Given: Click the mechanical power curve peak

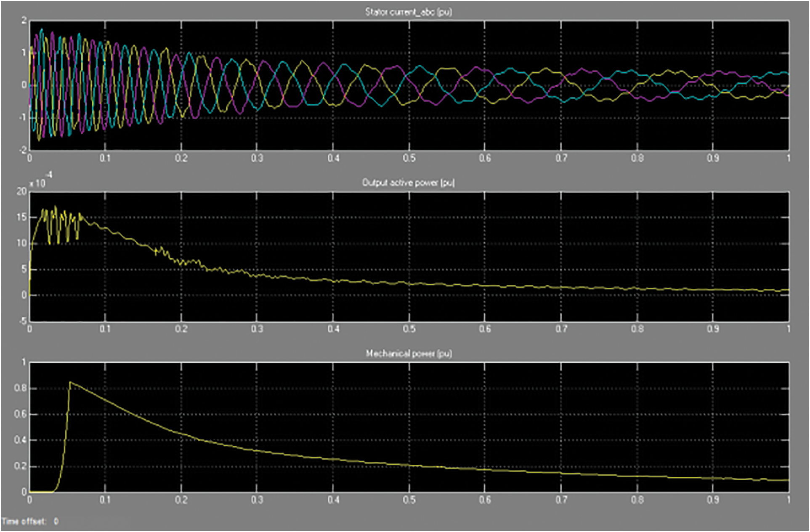Looking at the screenshot, I should [x=70, y=382].
